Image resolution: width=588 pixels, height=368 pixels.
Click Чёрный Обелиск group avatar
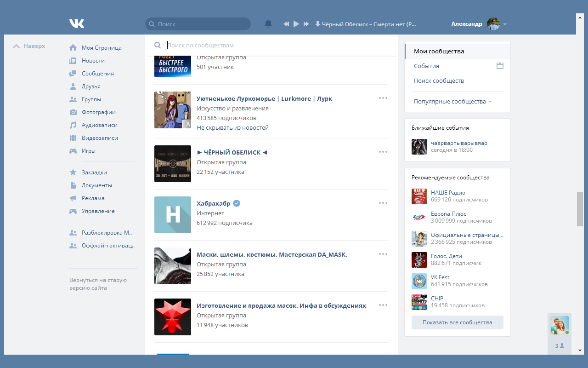173,164
